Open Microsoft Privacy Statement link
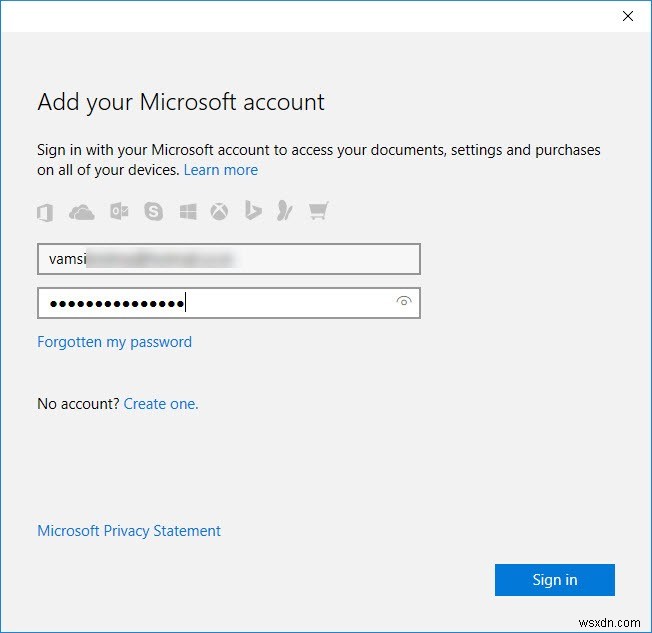 pos(129,531)
